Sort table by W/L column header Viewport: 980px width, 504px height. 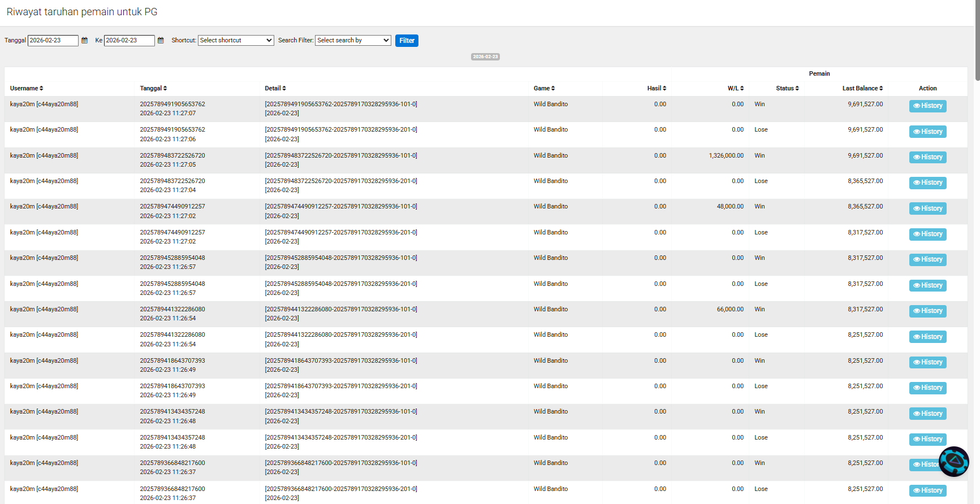[736, 89]
